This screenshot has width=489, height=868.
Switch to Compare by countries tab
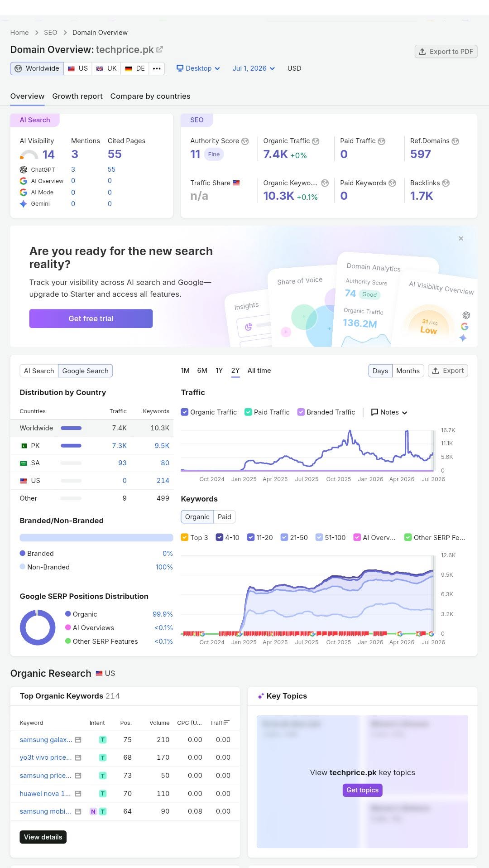pyautogui.click(x=150, y=96)
